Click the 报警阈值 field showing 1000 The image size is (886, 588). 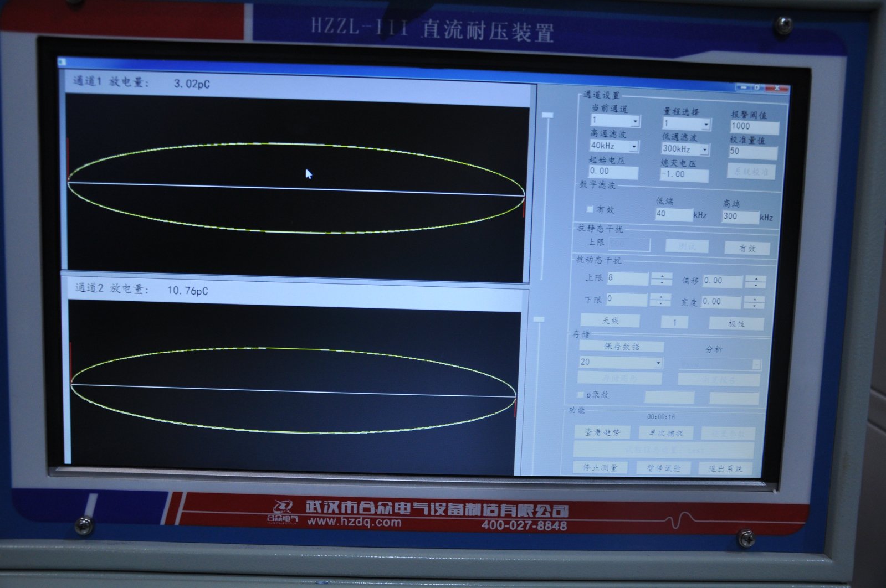pyautogui.click(x=754, y=127)
